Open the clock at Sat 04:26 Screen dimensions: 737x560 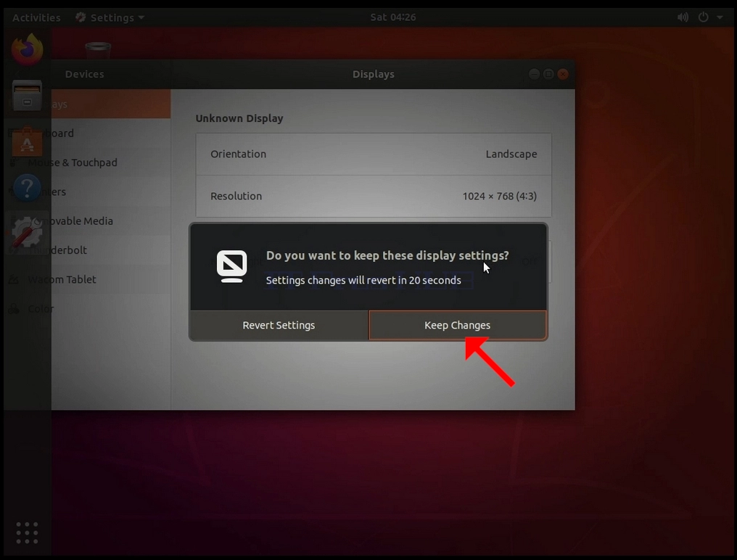pos(393,17)
